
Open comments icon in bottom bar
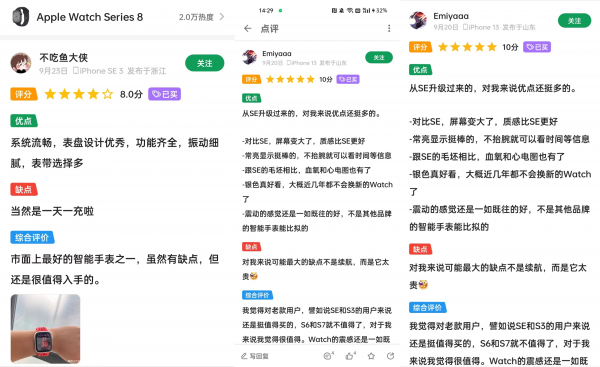click(x=328, y=356)
